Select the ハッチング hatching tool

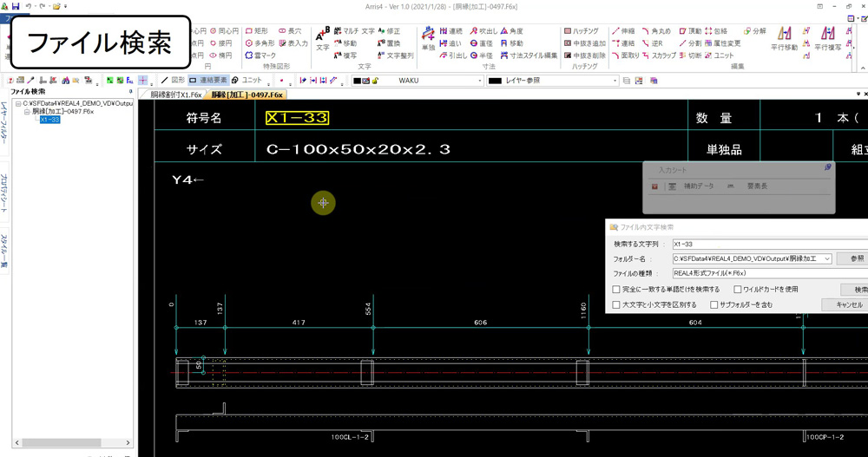point(581,31)
